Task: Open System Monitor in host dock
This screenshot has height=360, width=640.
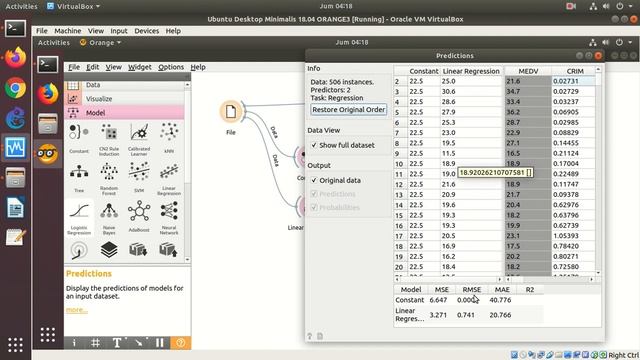Action: tap(16, 148)
